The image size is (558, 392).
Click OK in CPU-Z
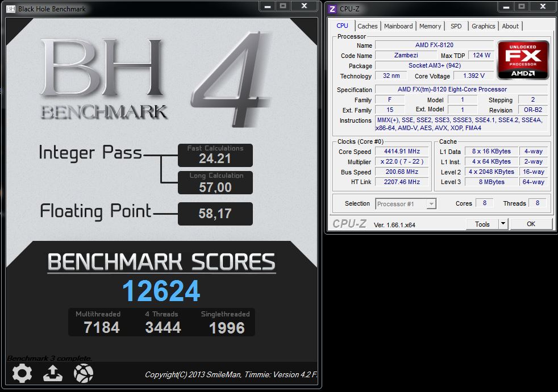531,224
